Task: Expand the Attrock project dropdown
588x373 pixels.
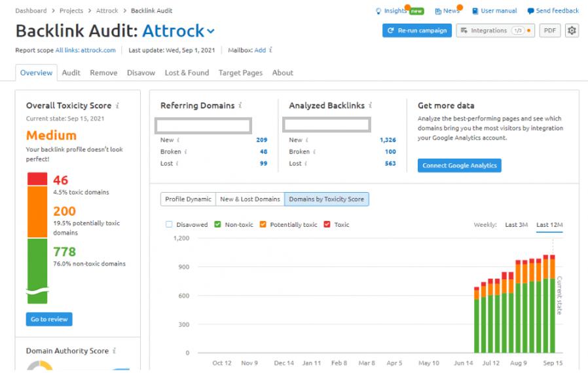Action: pos(210,31)
